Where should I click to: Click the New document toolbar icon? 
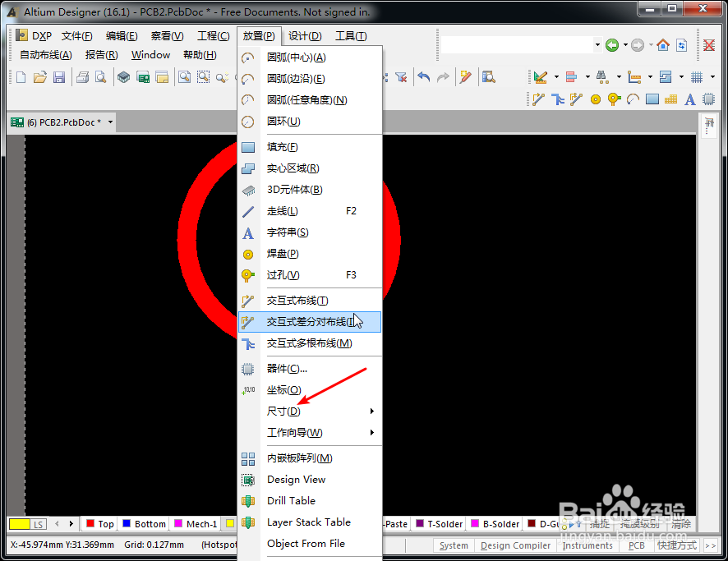tap(21, 77)
